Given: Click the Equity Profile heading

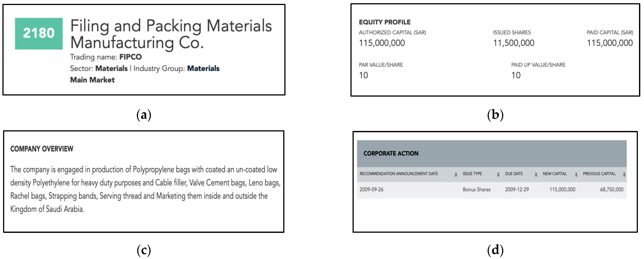Looking at the screenshot, I should [384, 22].
